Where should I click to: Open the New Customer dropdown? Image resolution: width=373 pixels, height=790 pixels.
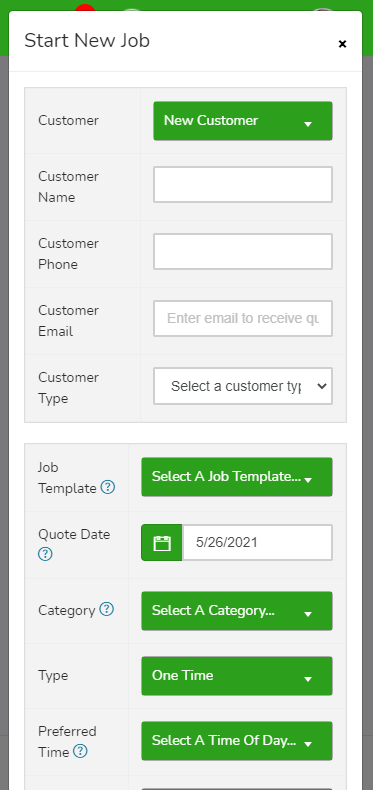pos(243,121)
